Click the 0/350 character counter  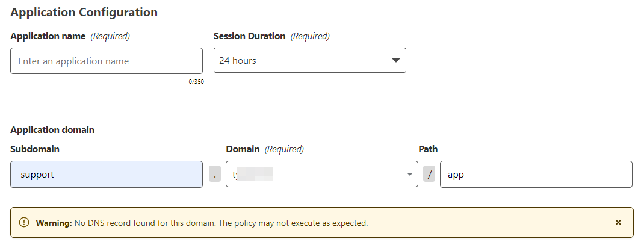196,82
